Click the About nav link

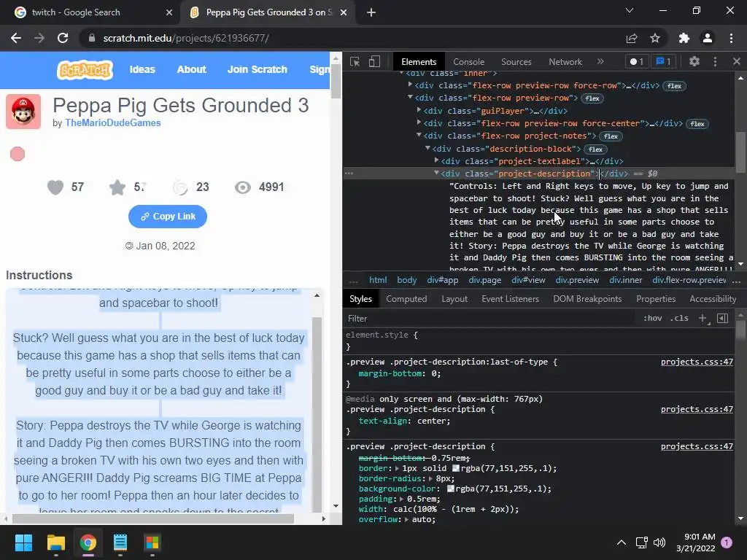click(x=192, y=69)
